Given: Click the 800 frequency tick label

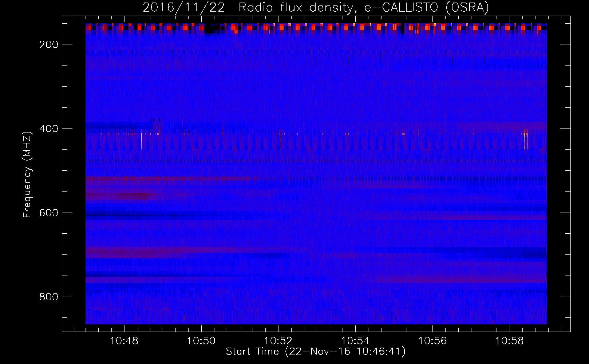Looking at the screenshot, I should tap(49, 297).
